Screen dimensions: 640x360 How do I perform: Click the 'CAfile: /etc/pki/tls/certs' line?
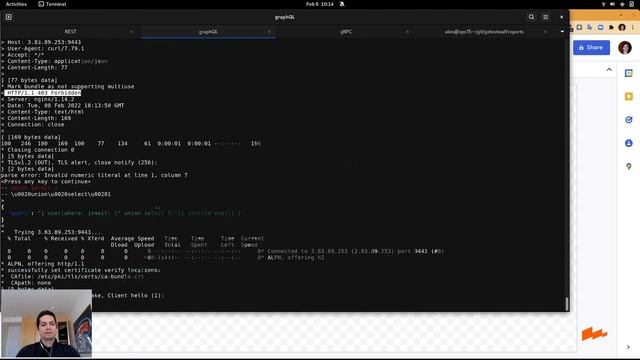click(x=73, y=276)
